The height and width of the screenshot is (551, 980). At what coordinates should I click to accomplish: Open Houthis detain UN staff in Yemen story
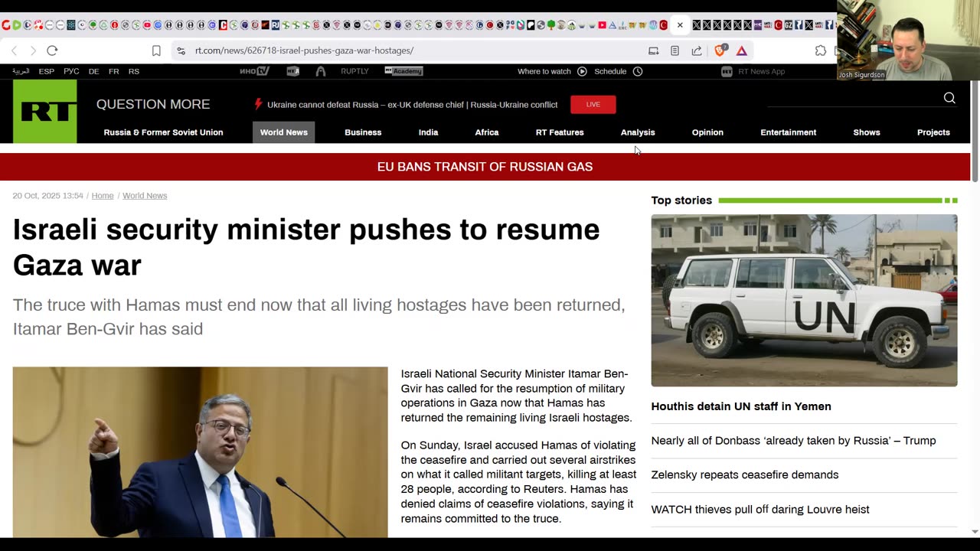(741, 406)
